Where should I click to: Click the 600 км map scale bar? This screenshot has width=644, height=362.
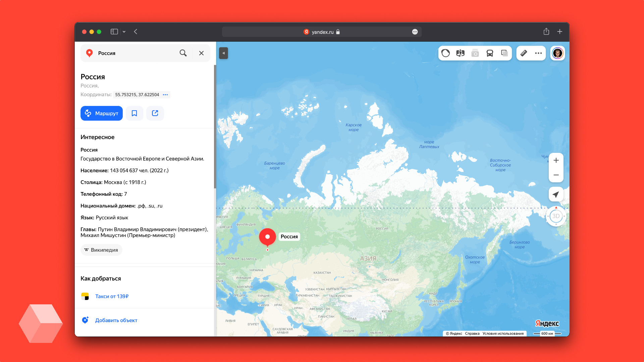(x=547, y=334)
